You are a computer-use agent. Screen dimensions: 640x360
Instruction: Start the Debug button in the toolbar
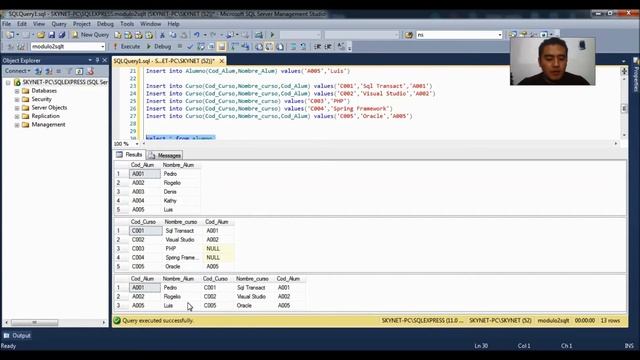159,47
